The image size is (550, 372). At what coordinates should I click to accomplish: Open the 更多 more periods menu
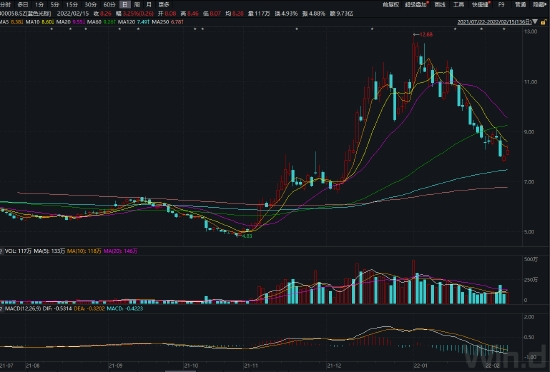pyautogui.click(x=163, y=5)
